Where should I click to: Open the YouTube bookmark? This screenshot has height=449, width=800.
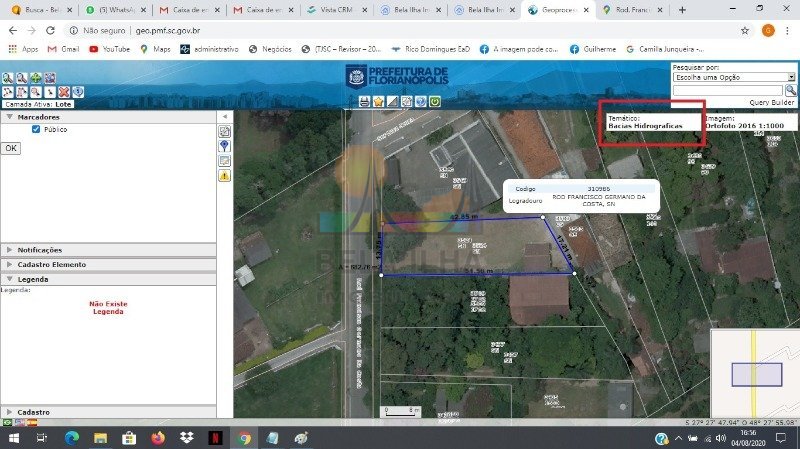point(109,49)
